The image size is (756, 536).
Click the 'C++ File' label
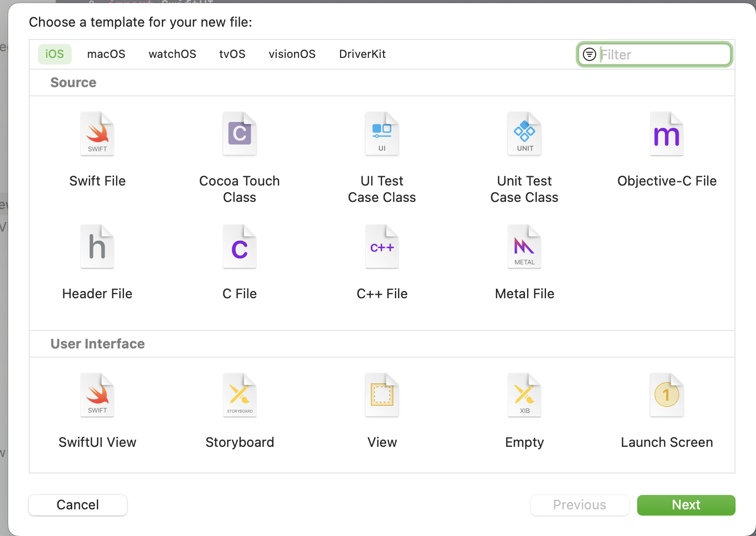point(382,294)
